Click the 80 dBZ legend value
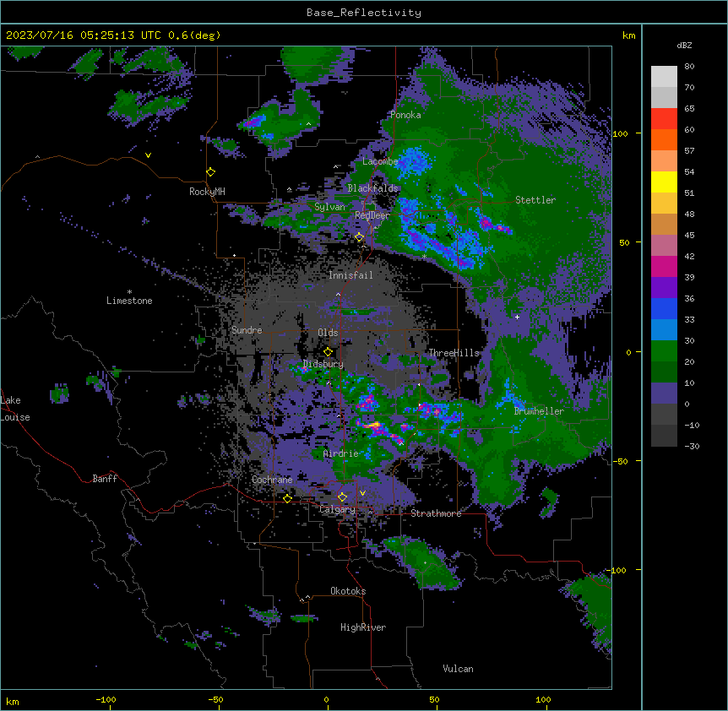This screenshot has width=728, height=711. tap(689, 66)
